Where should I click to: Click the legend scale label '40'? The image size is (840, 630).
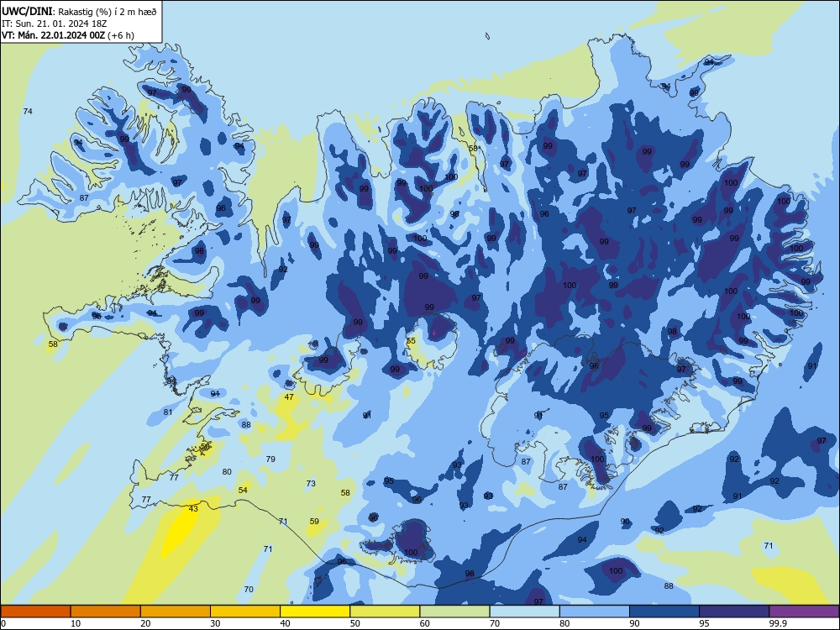285,623
